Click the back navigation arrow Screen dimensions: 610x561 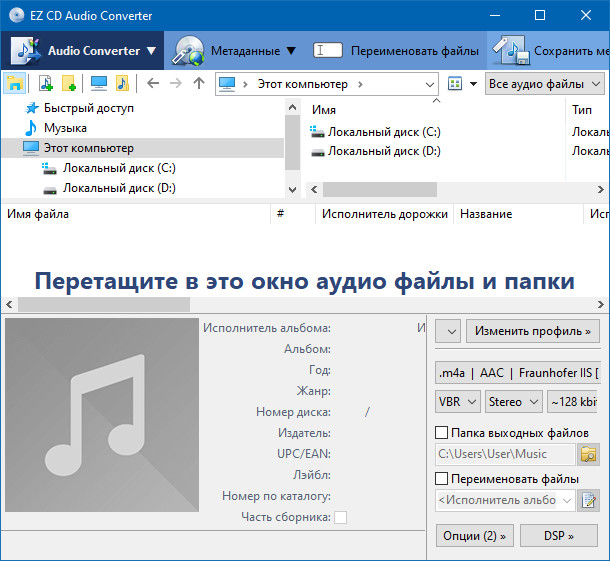tap(153, 83)
